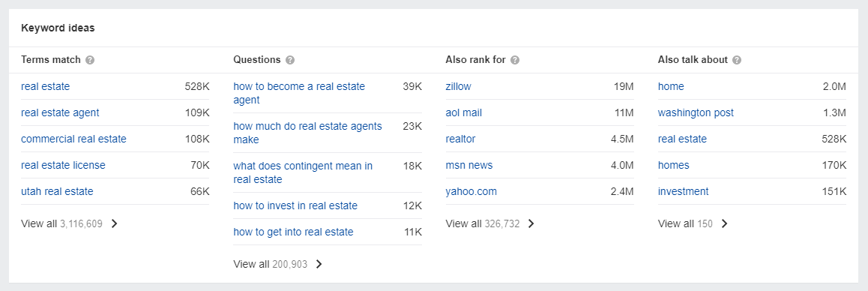Expand View all 200,903 questions
This screenshot has width=868, height=291.
click(278, 265)
